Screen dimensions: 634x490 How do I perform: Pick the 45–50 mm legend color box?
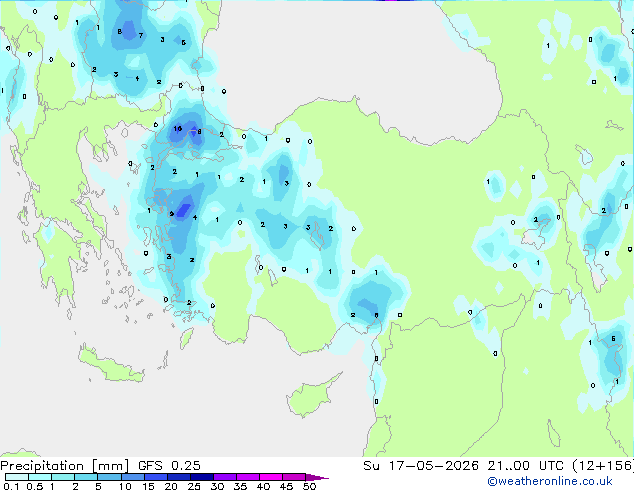click(x=294, y=477)
